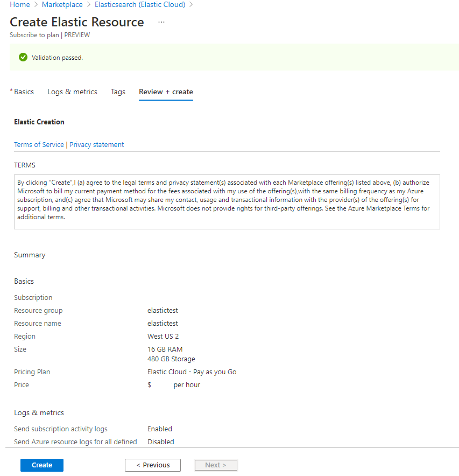
Task: Click the Region value 'West US 2'
Action: coord(163,336)
